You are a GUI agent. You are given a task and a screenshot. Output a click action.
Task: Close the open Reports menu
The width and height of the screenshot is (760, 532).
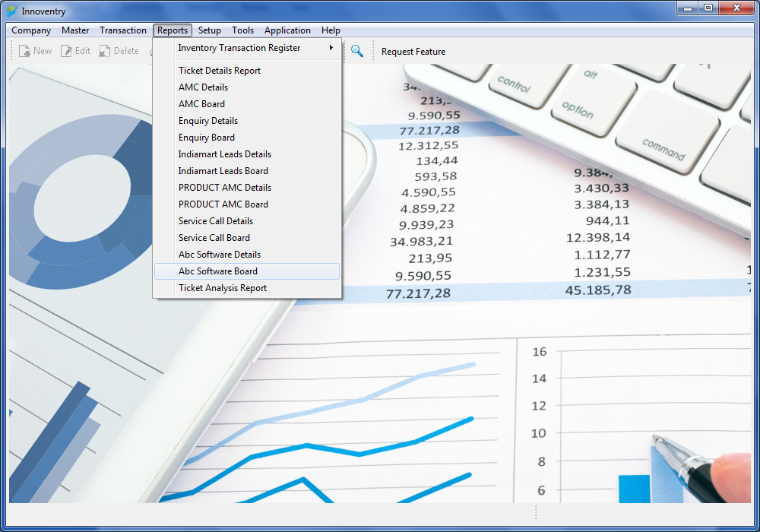(x=173, y=30)
